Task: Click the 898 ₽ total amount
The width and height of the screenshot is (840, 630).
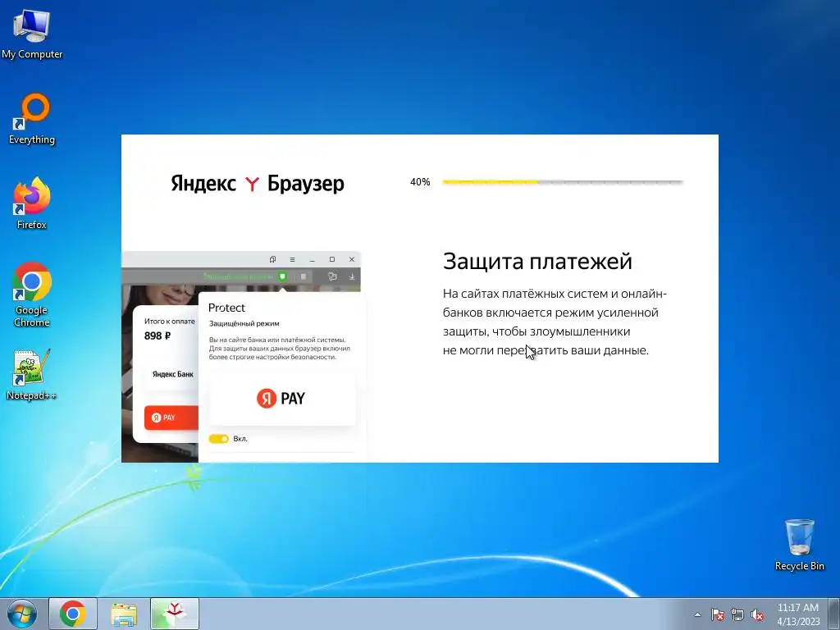Action: tap(157, 336)
